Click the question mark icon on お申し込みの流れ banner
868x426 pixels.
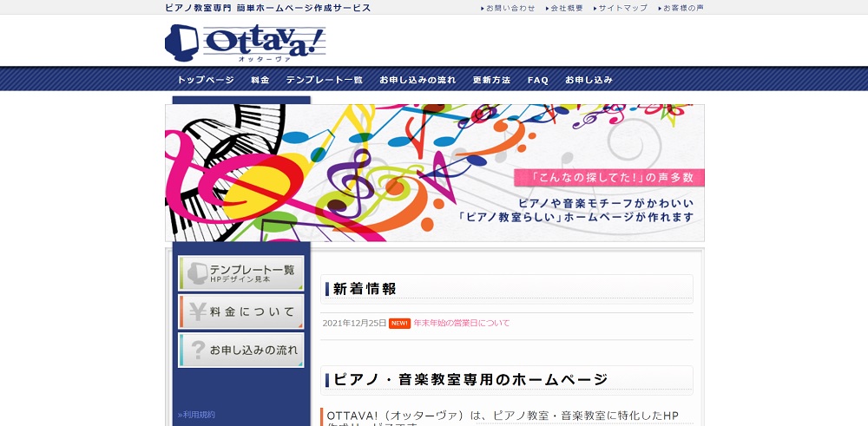coord(198,350)
